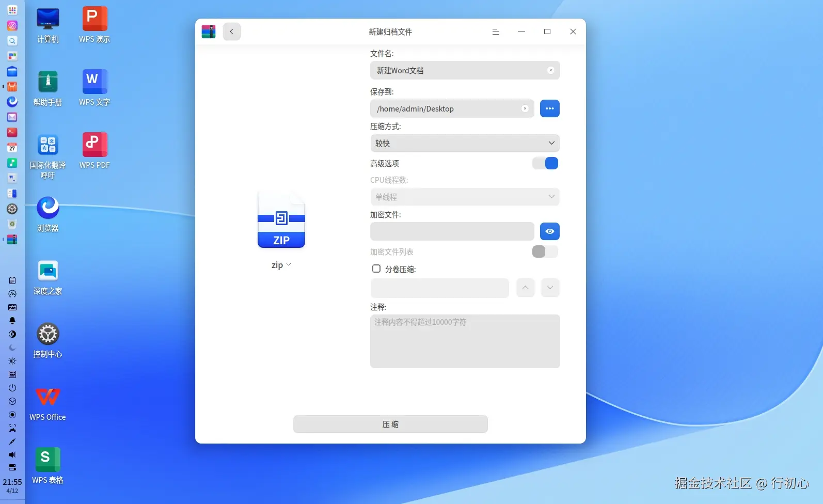This screenshot has height=504, width=823.
Task: Open the system settings gear in dock
Action: click(12, 209)
